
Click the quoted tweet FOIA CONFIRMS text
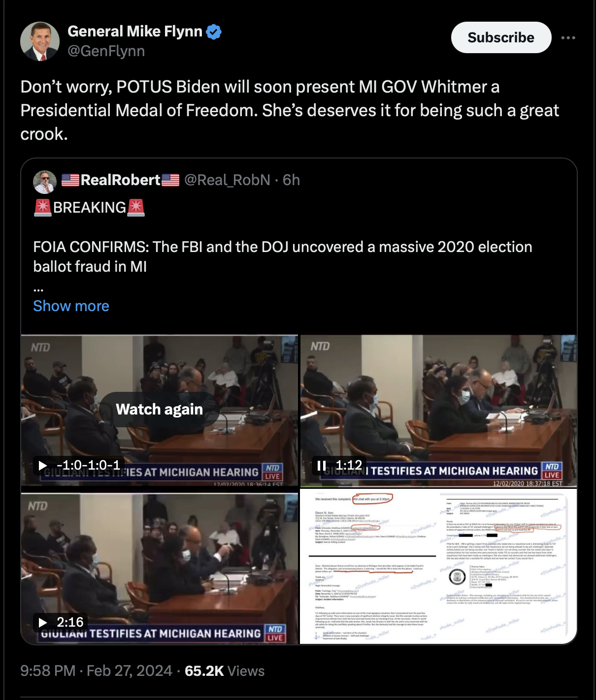click(283, 256)
